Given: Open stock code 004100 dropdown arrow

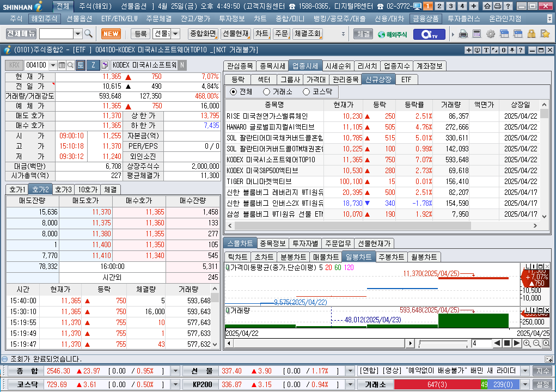Looking at the screenshot, I should coord(53,65).
